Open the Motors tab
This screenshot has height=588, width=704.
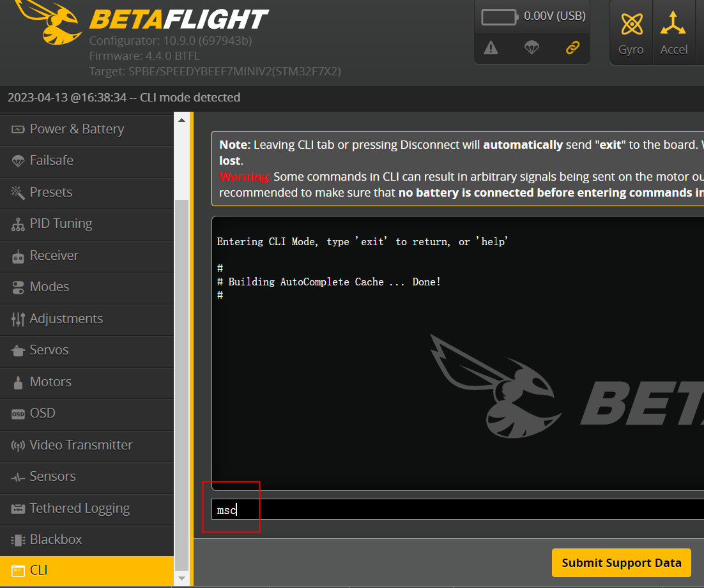[87, 382]
